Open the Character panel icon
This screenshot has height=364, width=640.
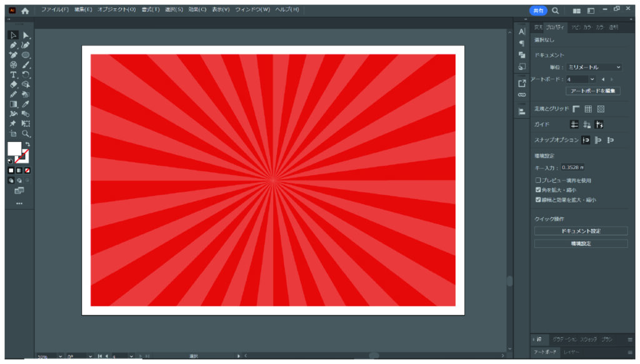pyautogui.click(x=522, y=31)
